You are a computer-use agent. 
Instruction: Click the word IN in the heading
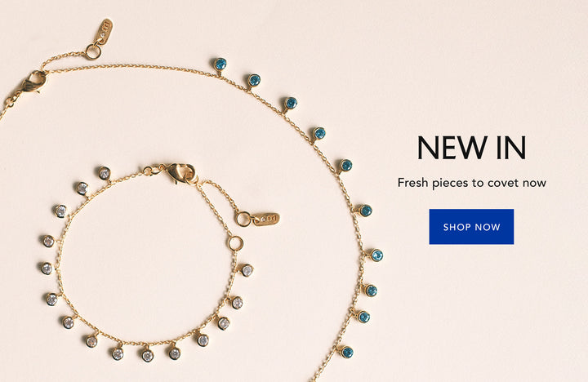(511, 148)
